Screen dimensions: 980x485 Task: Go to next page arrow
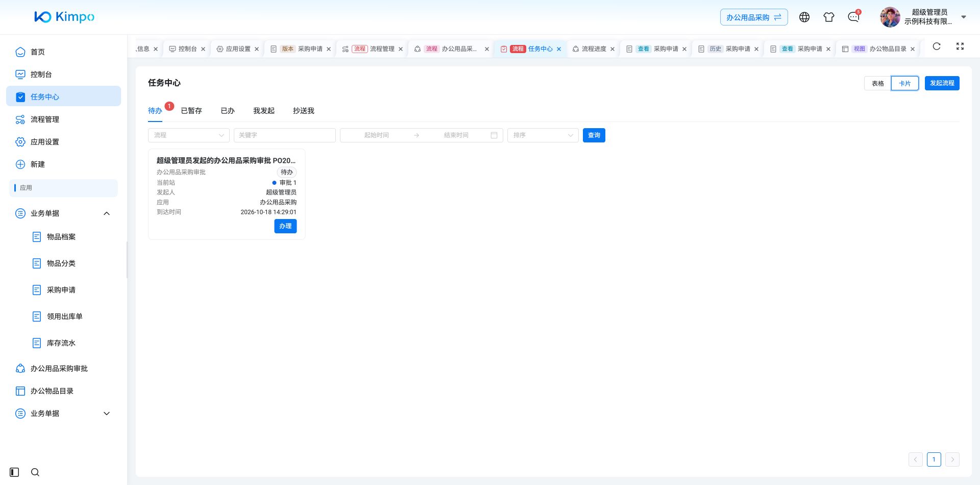point(952,459)
